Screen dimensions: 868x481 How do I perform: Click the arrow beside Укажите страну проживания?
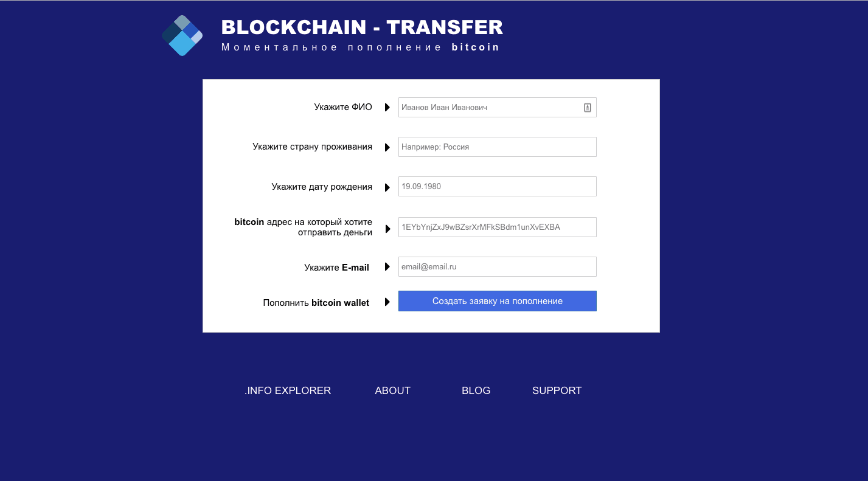pyautogui.click(x=387, y=147)
